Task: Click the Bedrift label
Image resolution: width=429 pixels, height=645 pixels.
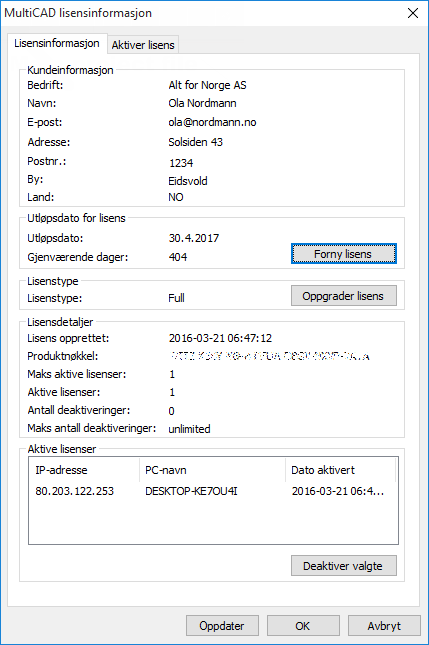Action: (x=45, y=85)
